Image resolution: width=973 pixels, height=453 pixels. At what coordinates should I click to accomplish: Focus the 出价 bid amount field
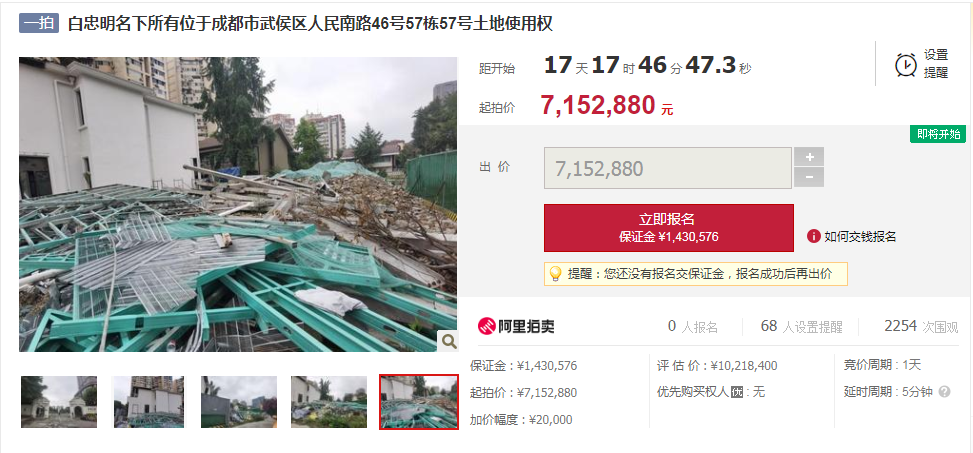(x=668, y=168)
